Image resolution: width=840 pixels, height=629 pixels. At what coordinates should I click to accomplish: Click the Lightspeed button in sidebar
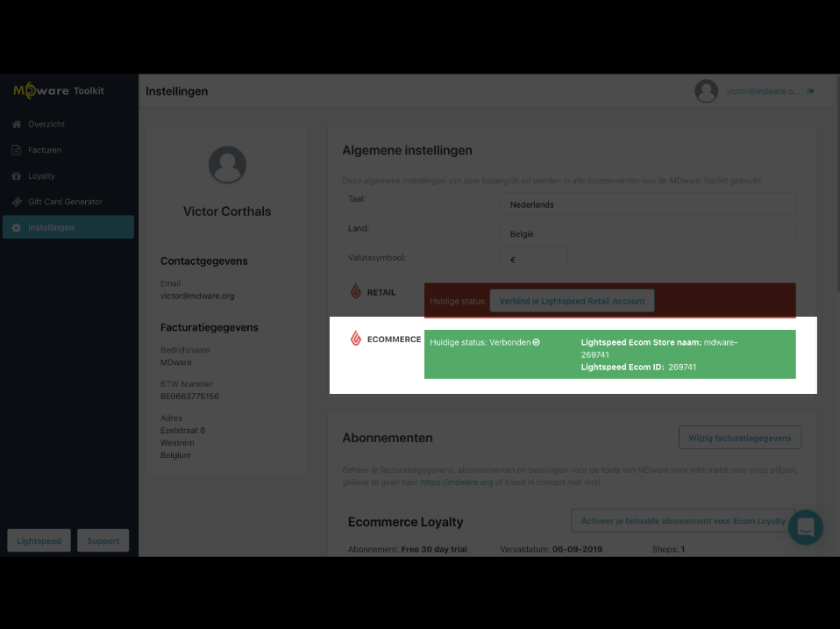pos(39,540)
